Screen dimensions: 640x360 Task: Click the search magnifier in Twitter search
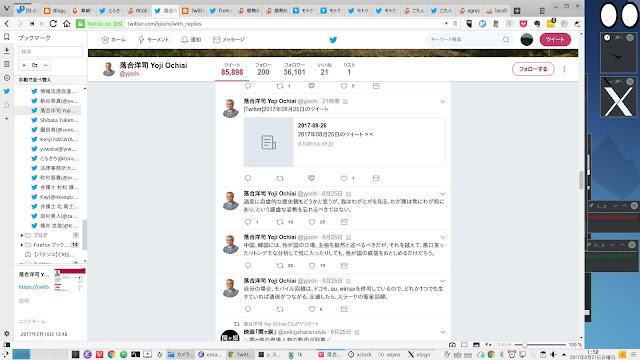tap(506, 40)
